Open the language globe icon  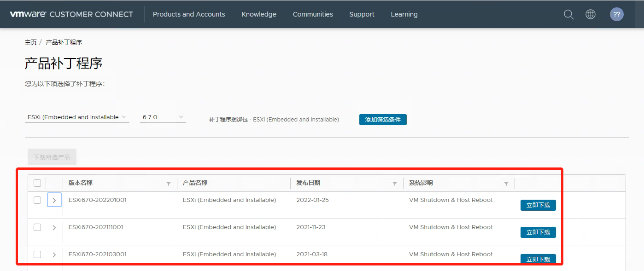click(x=591, y=14)
